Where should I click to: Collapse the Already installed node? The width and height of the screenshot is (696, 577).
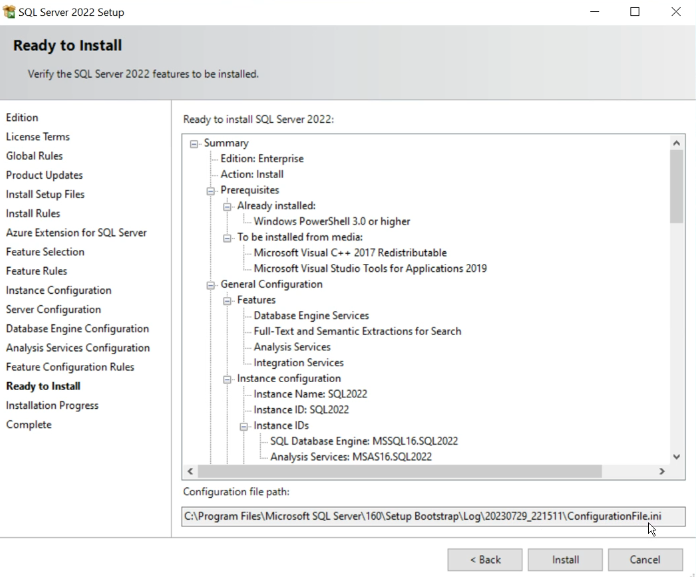coord(227,206)
